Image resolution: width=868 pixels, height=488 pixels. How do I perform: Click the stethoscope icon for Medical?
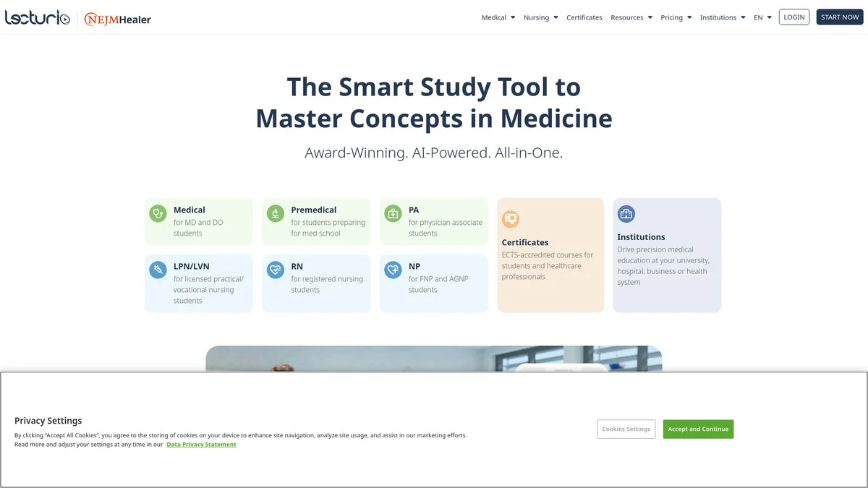(x=158, y=213)
